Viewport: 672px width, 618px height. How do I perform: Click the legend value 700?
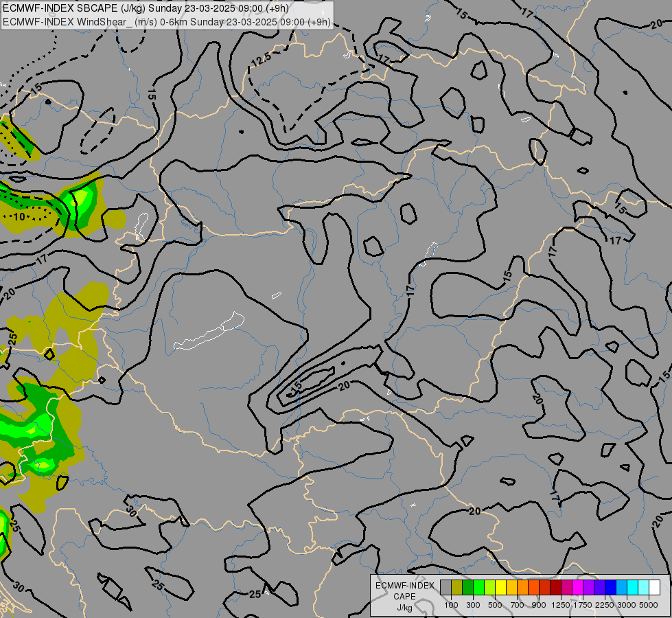point(518,605)
